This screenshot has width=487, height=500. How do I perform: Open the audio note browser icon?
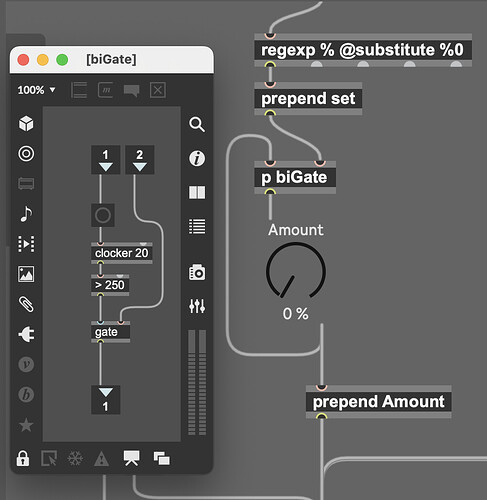[26, 214]
